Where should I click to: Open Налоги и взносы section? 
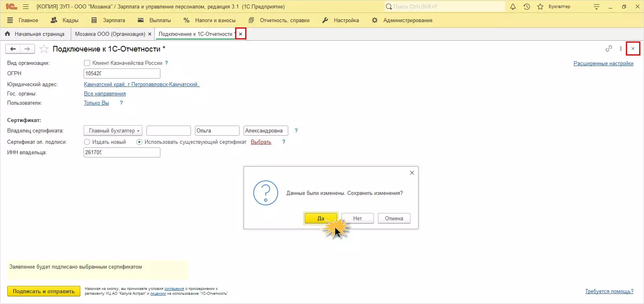click(209, 20)
